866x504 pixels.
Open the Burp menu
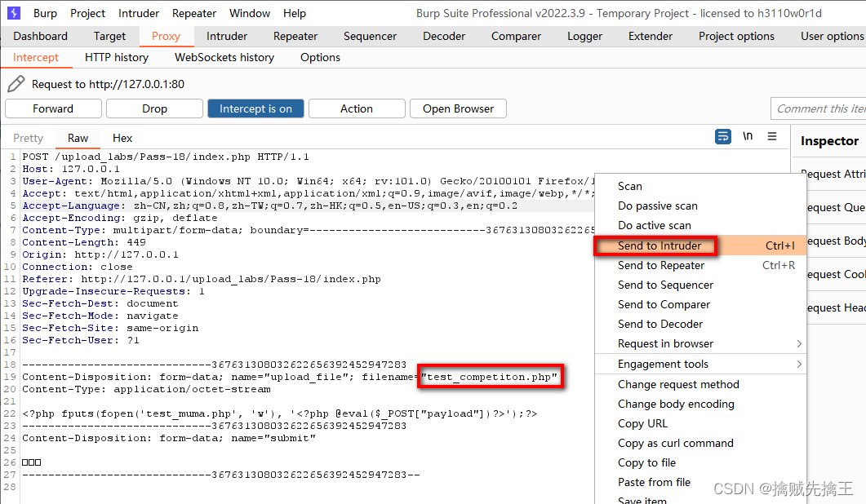pos(45,13)
